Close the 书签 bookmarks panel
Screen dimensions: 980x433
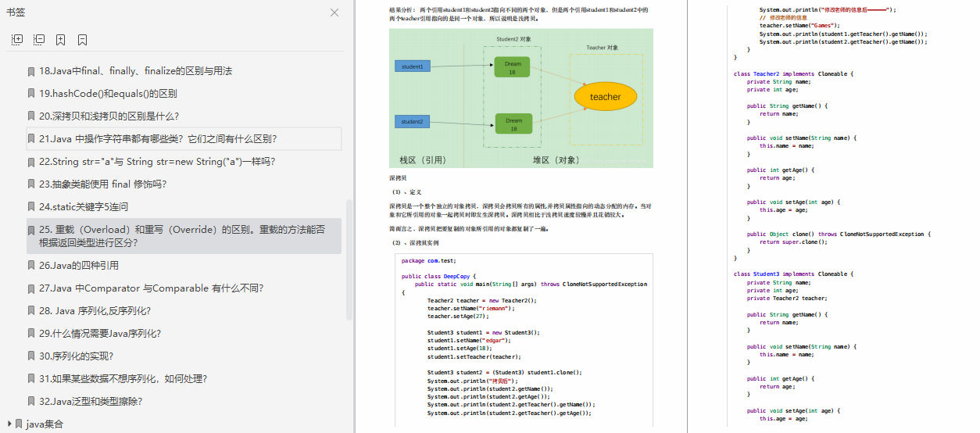pyautogui.click(x=334, y=13)
